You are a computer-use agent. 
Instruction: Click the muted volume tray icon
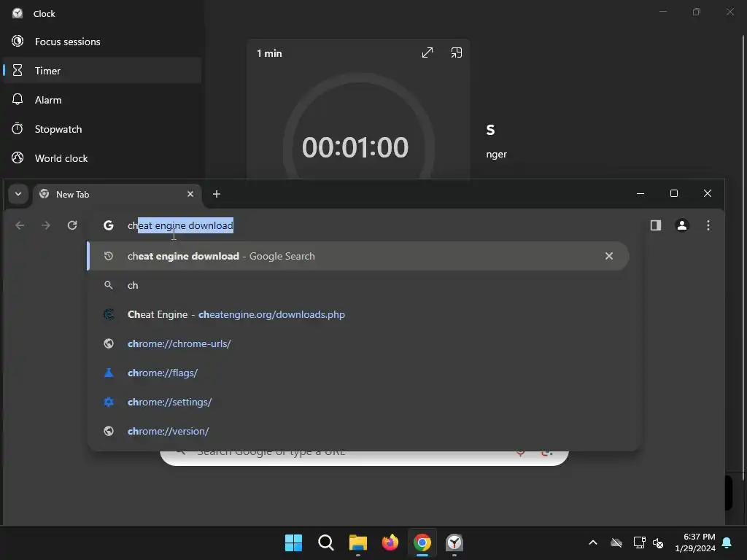(x=658, y=542)
